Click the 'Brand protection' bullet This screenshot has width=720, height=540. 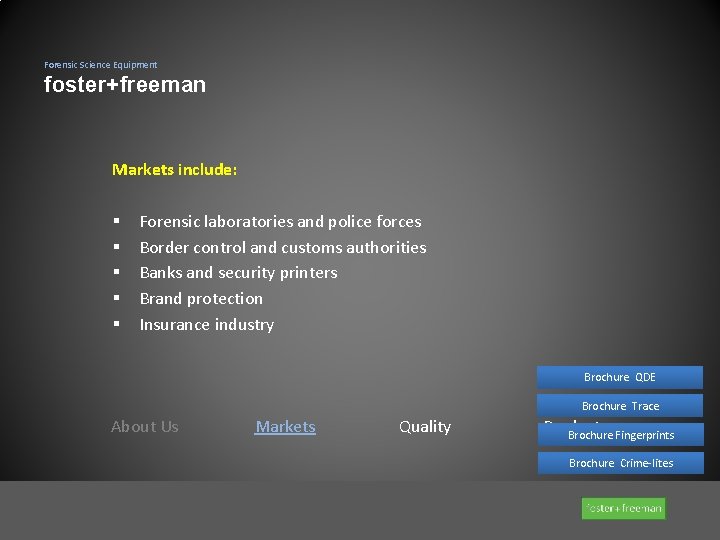tap(201, 298)
